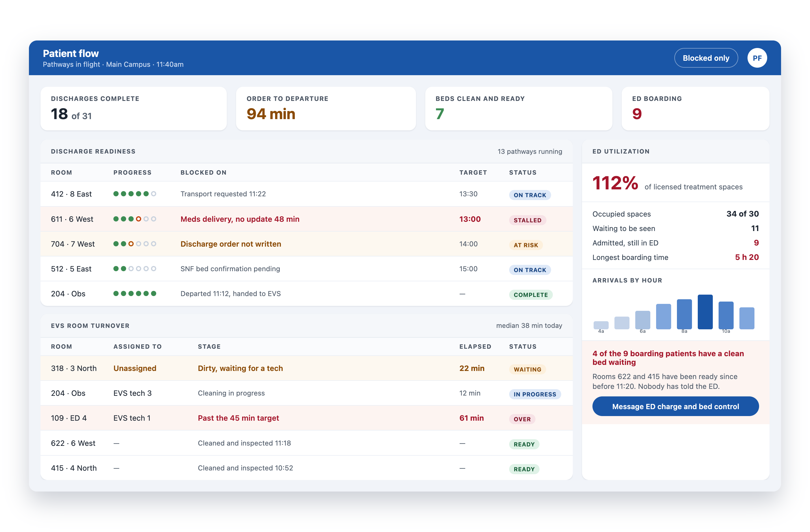The width and height of the screenshot is (810, 532).
Task: Select room 412 · 8 East row
Action: pos(306,194)
